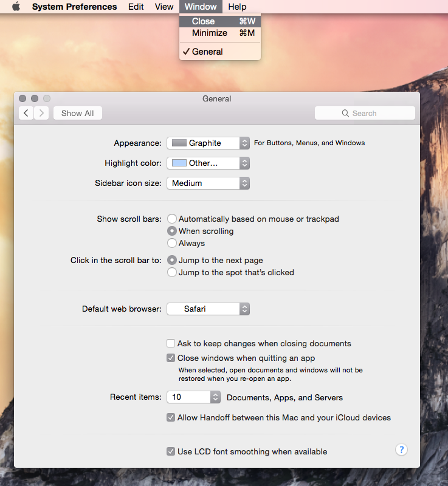Click the Graphite color swatch
The height and width of the screenshot is (486, 448).
pyautogui.click(x=179, y=143)
